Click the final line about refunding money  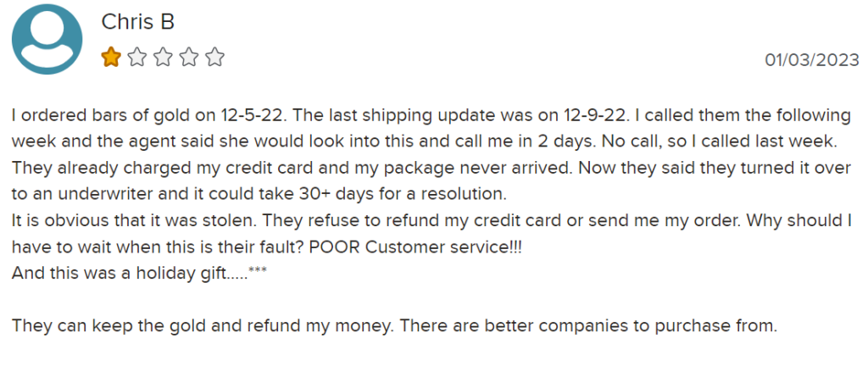pos(395,325)
